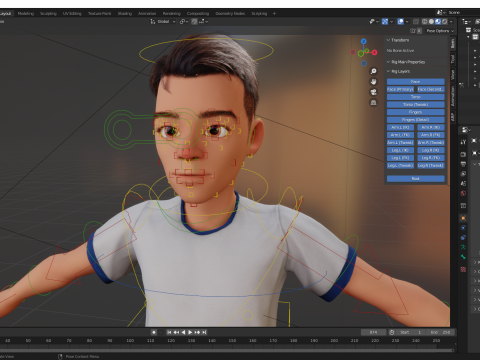The width and height of the screenshot is (480, 360).
Task: Jump to the end frame
Action: (204, 332)
